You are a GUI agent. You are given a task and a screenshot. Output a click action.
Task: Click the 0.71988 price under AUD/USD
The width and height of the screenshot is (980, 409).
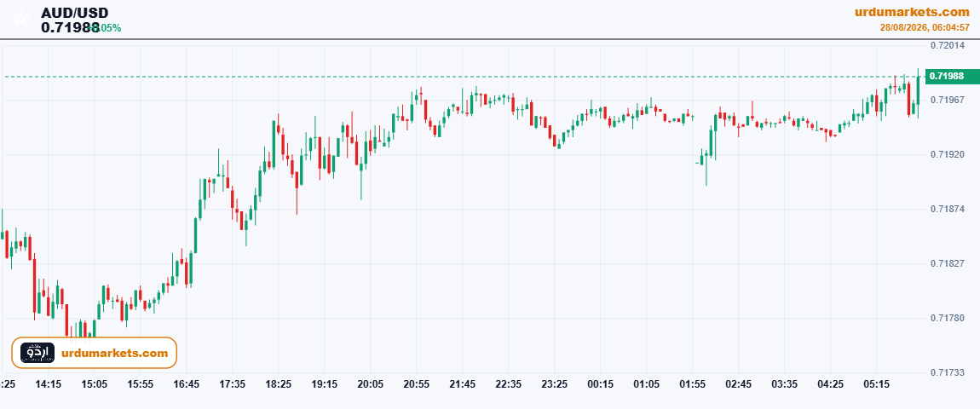coord(71,27)
